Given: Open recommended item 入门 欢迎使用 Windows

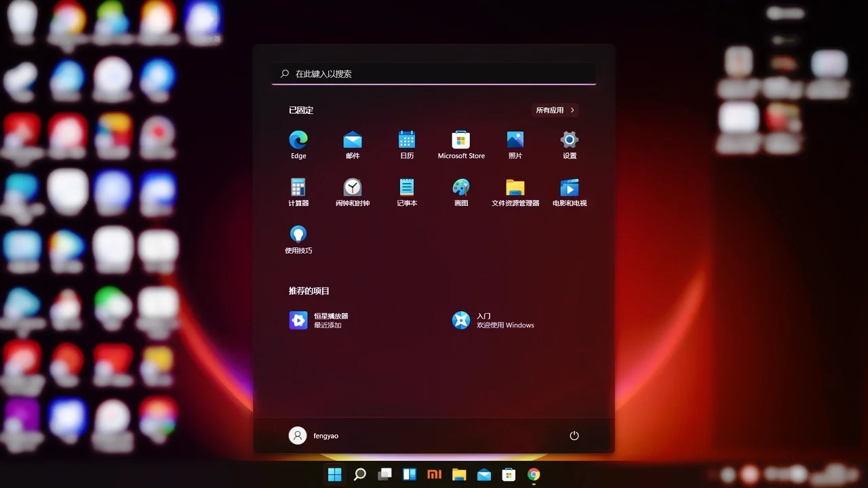Looking at the screenshot, I should click(x=493, y=321).
